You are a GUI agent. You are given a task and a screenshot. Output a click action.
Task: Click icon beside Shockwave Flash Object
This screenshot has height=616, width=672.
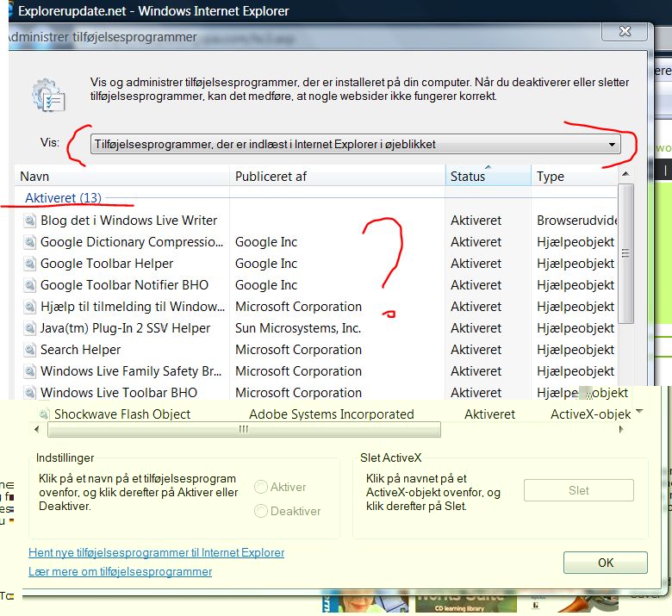44,414
